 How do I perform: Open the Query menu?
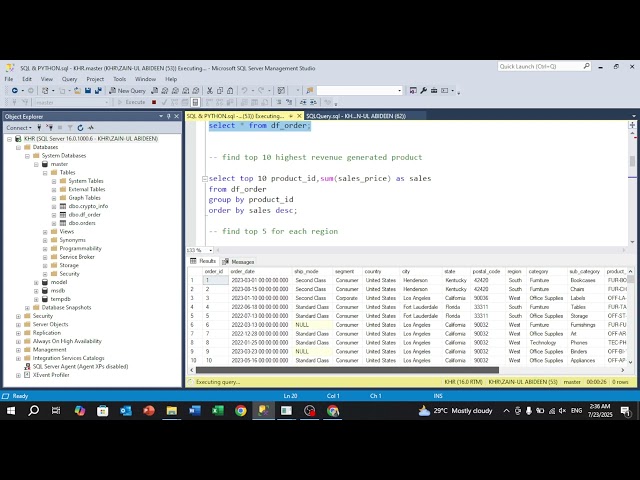69,79
